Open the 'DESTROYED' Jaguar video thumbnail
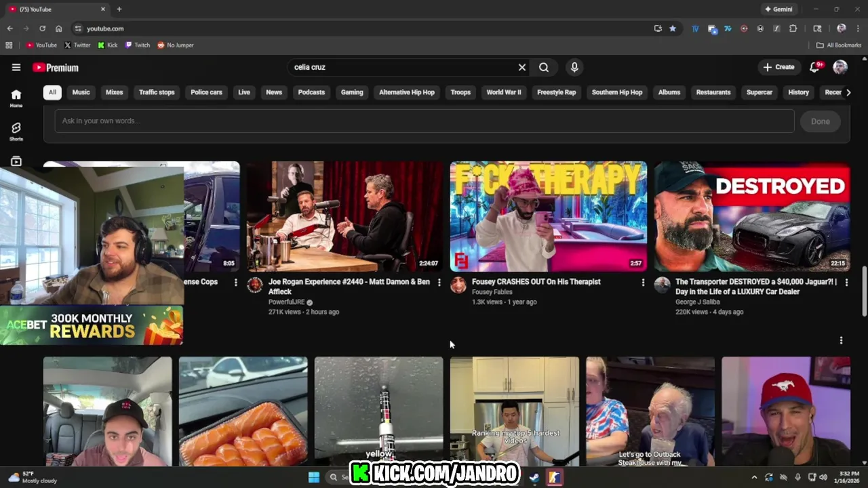Screen dimensions: 868x488 tap(752, 216)
